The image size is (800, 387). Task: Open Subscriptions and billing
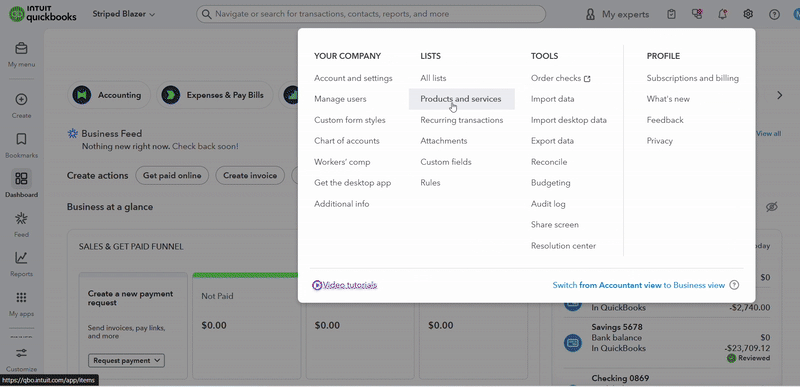[x=692, y=78]
